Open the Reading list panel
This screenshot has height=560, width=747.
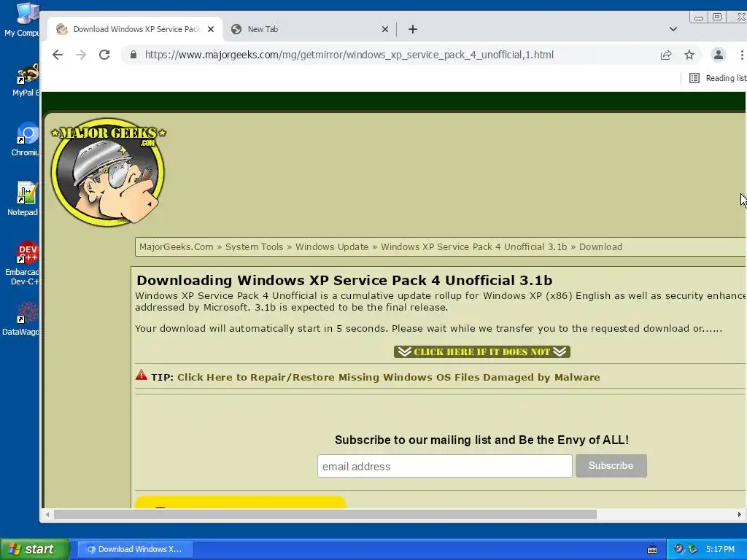coord(718,78)
